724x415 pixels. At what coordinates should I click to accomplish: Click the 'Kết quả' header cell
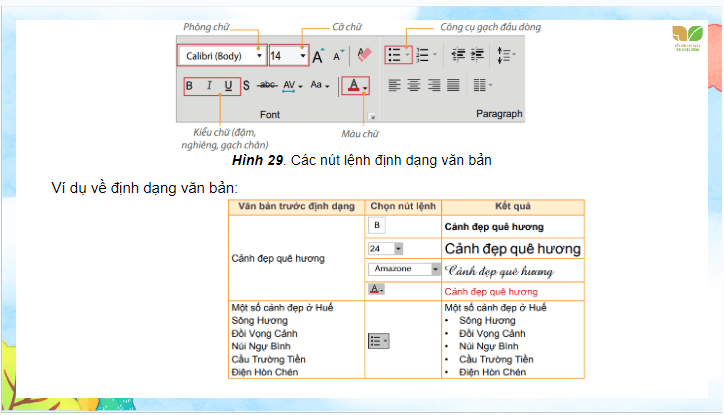513,206
